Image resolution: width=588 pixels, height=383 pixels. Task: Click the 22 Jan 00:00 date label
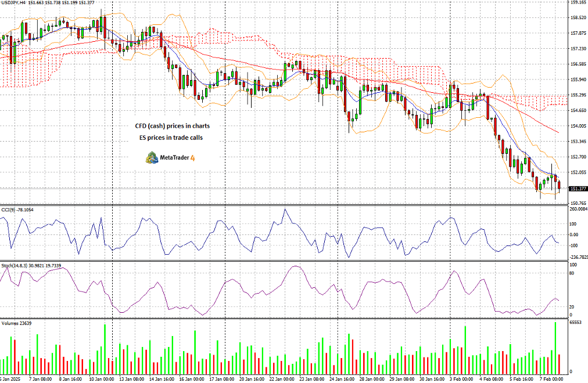[x=282, y=379]
